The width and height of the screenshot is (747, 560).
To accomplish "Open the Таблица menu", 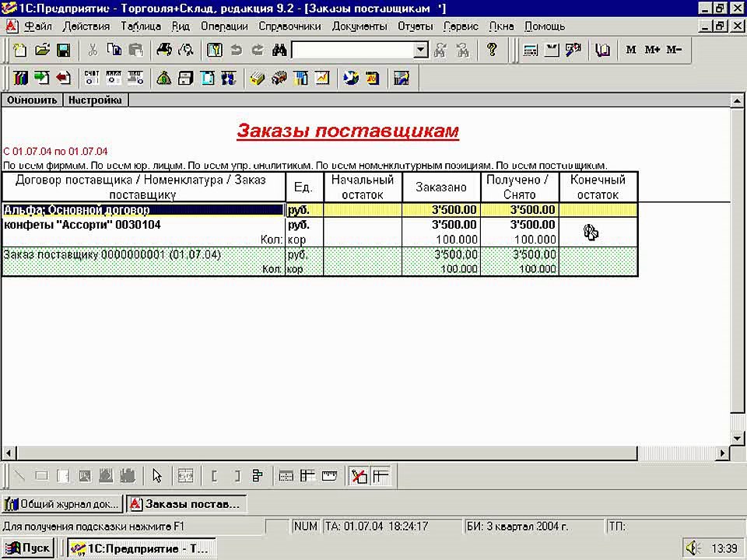I will coord(141,26).
